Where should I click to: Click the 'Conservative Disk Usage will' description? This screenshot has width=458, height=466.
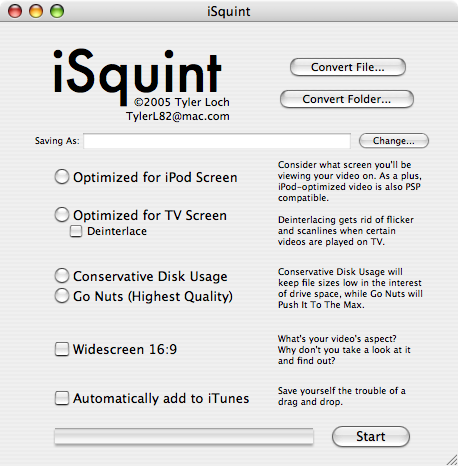(x=350, y=288)
